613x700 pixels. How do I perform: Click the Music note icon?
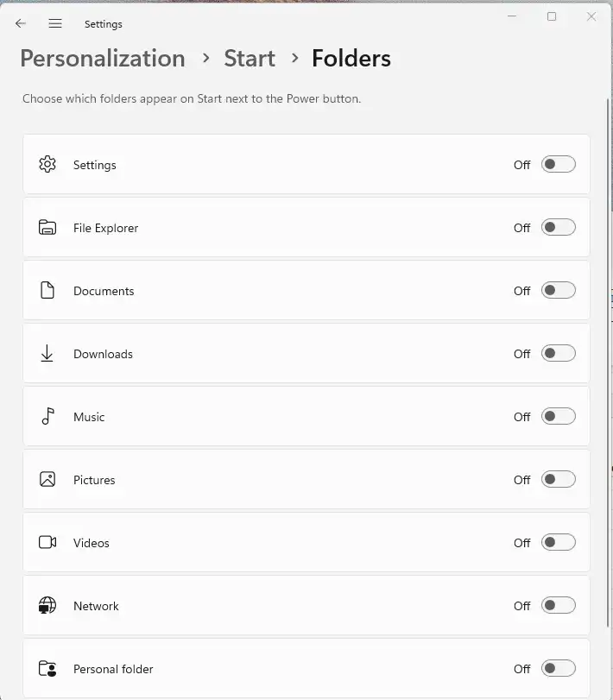tap(47, 417)
